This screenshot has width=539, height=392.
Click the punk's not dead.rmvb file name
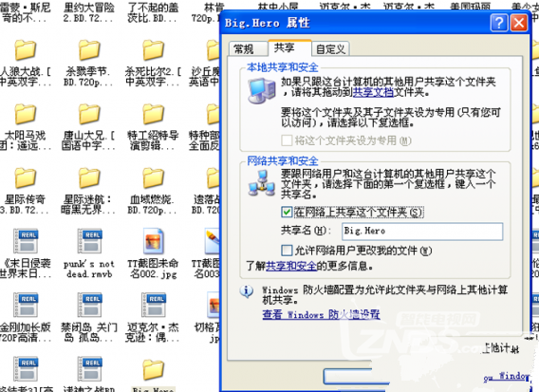pyautogui.click(x=89, y=269)
